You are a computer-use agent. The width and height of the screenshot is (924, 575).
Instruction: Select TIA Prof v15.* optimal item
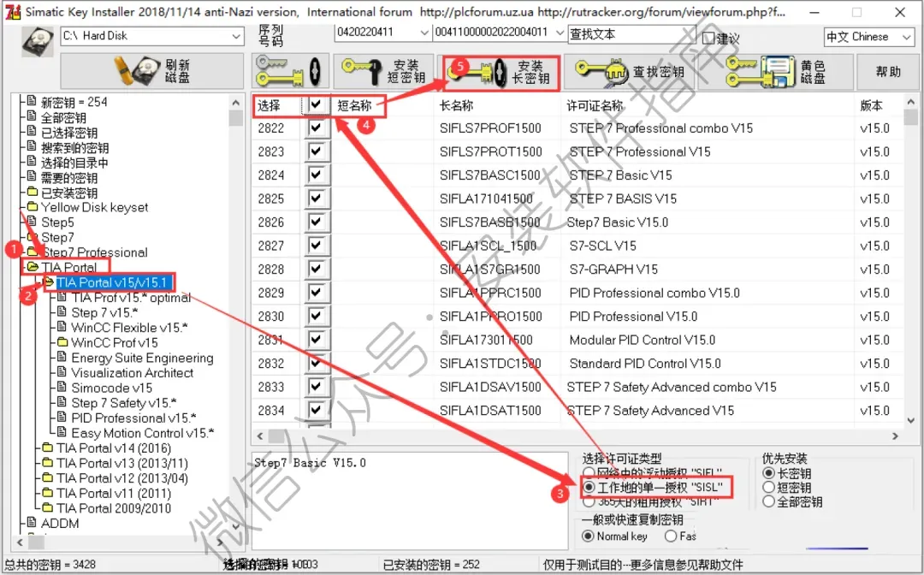pos(131,298)
